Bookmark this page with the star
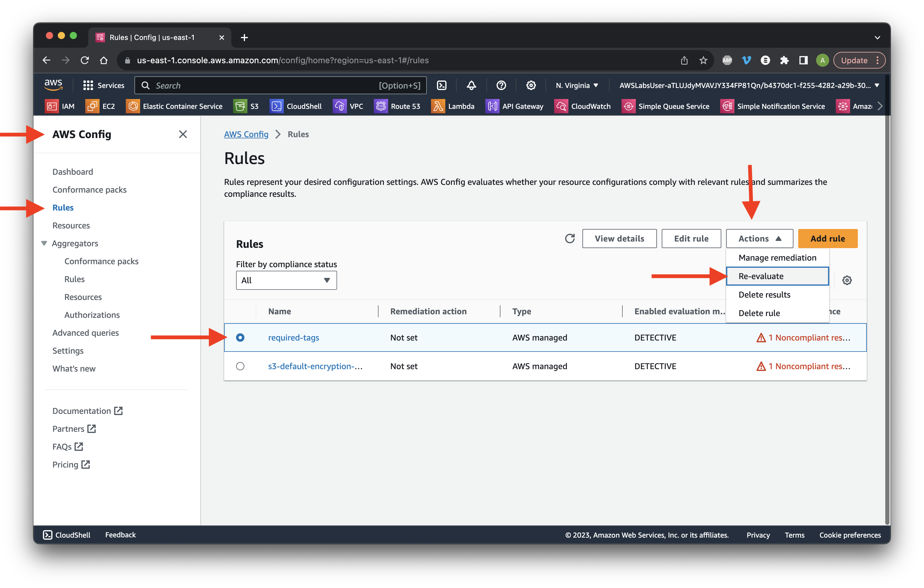The image size is (924, 588). pyautogui.click(x=703, y=60)
